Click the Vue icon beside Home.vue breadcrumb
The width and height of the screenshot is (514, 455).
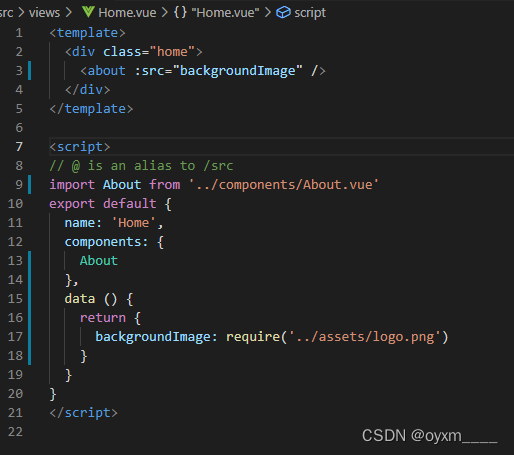88,12
